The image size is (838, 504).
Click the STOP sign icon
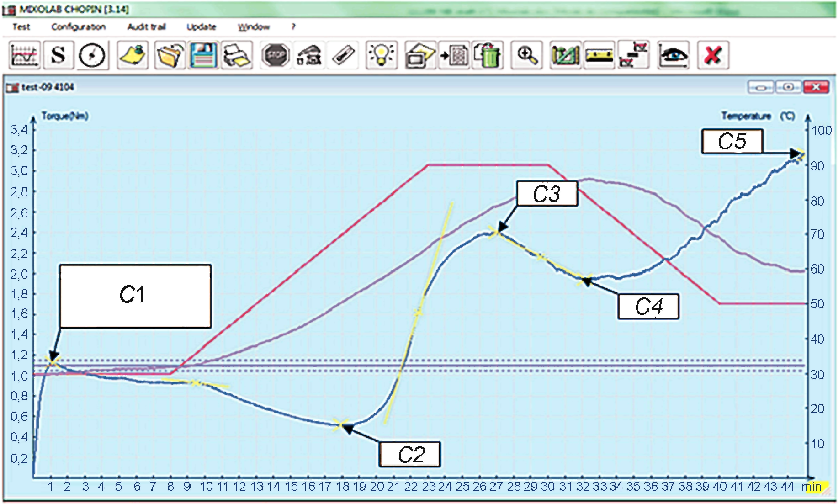click(276, 55)
